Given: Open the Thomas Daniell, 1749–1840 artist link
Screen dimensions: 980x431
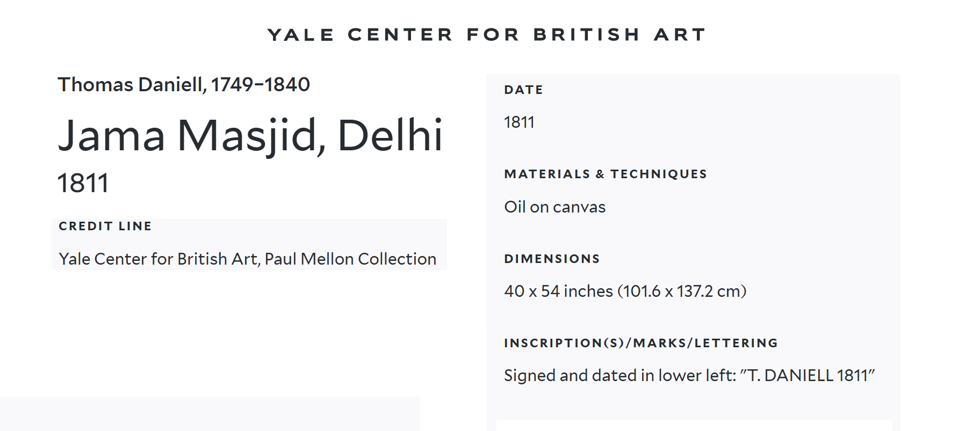Looking at the screenshot, I should [x=184, y=84].
